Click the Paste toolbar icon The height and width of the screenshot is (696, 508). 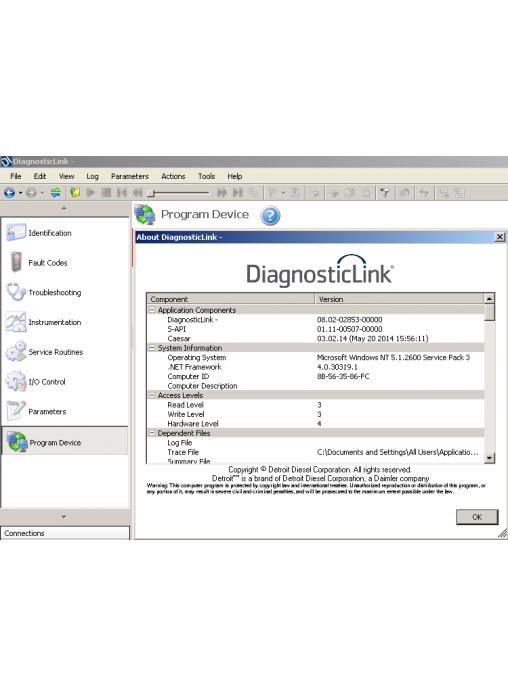(x=365, y=193)
